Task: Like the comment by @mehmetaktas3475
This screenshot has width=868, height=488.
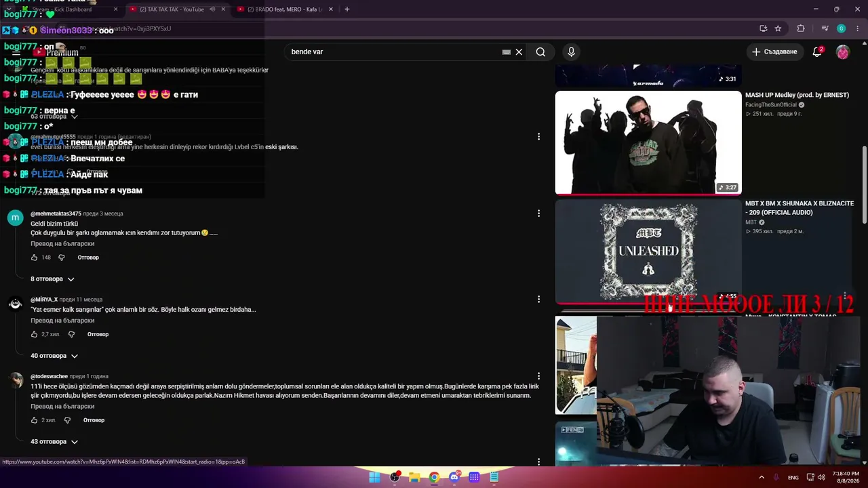Action: point(35,258)
